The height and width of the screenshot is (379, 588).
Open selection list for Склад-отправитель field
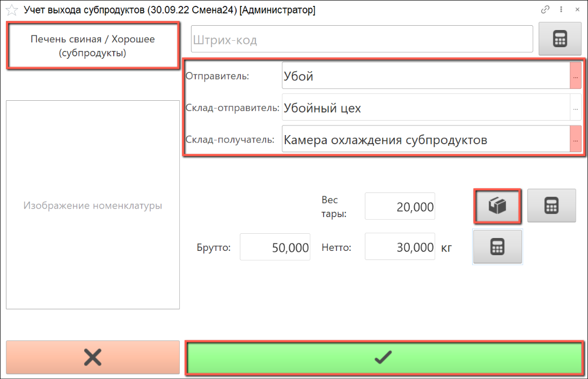[576, 109]
